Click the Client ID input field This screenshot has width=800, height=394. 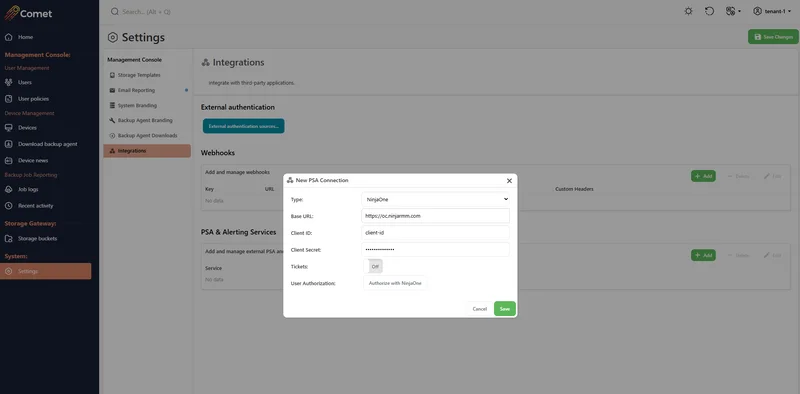pyautogui.click(x=435, y=233)
